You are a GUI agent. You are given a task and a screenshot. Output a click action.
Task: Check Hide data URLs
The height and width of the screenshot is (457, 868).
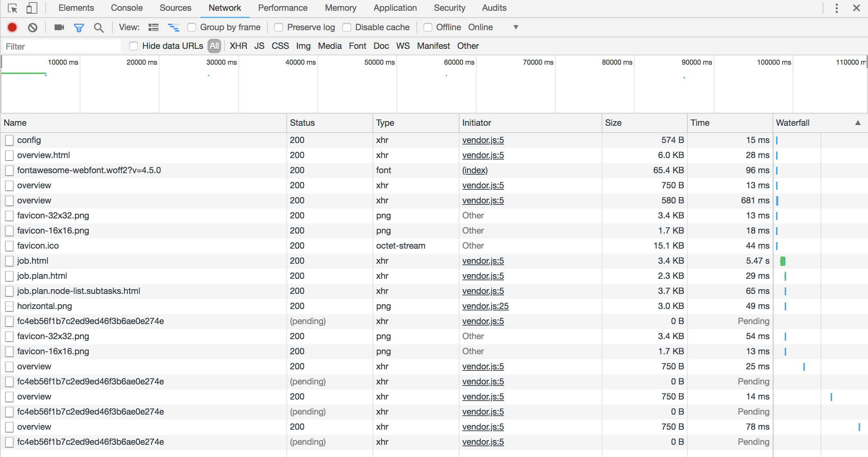click(134, 46)
